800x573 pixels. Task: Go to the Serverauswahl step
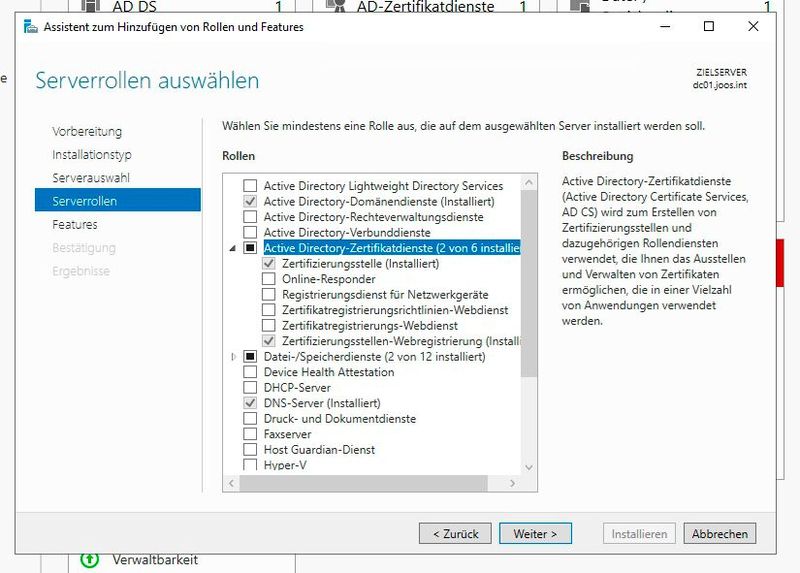[91, 178]
